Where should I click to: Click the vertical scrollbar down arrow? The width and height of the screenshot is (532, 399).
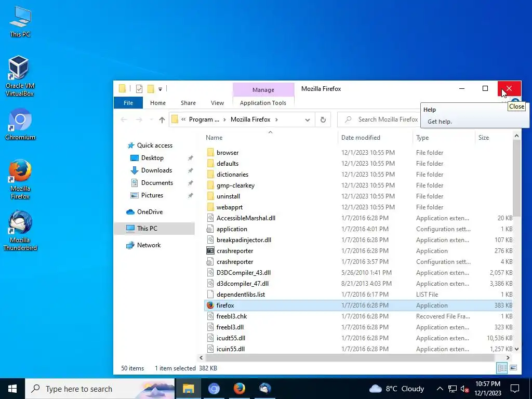(x=516, y=349)
